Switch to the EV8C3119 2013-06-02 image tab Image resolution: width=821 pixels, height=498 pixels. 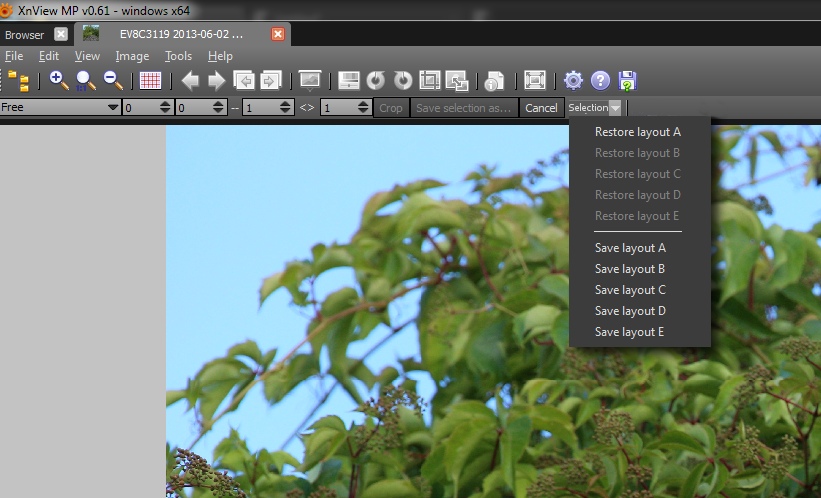181,34
